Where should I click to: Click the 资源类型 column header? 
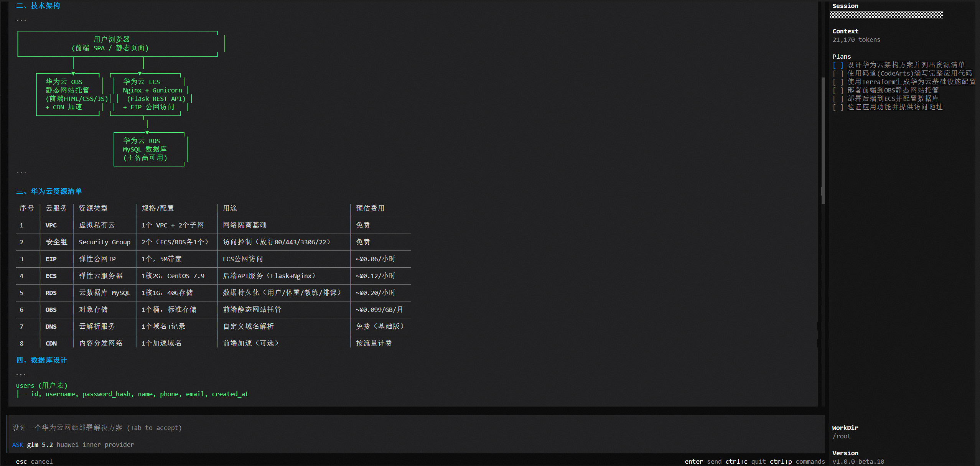pos(93,208)
